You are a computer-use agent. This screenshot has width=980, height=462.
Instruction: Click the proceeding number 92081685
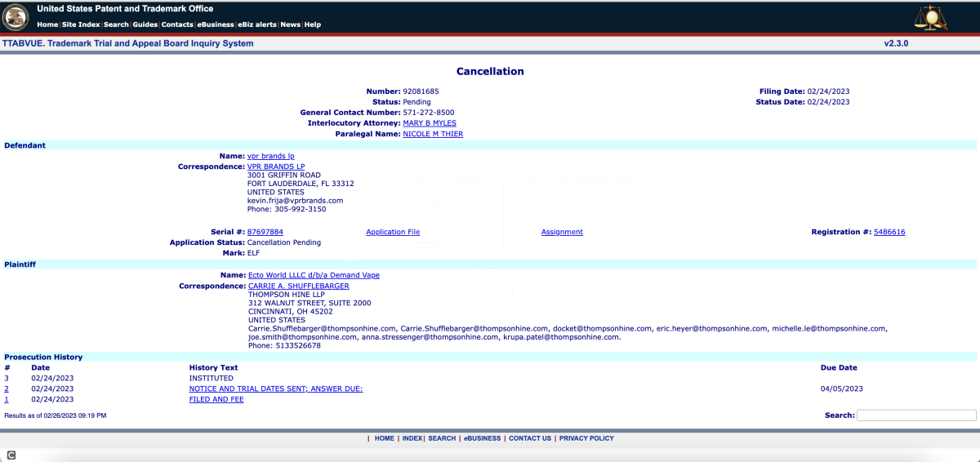pos(421,91)
